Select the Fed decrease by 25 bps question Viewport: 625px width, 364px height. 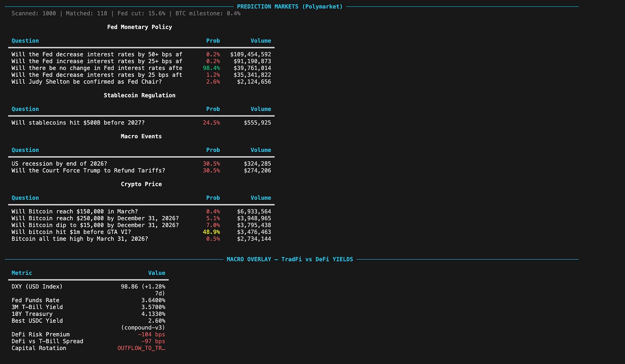point(97,75)
